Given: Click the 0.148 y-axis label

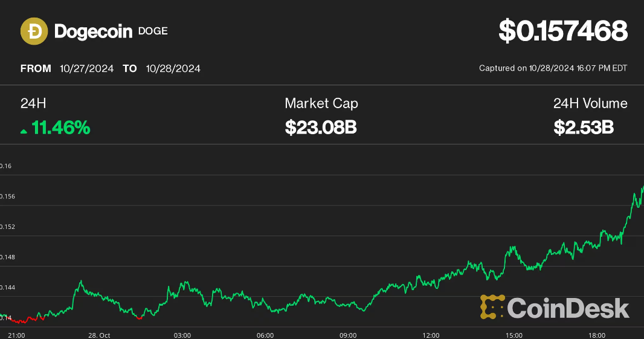Looking at the screenshot, I should coord(7,257).
